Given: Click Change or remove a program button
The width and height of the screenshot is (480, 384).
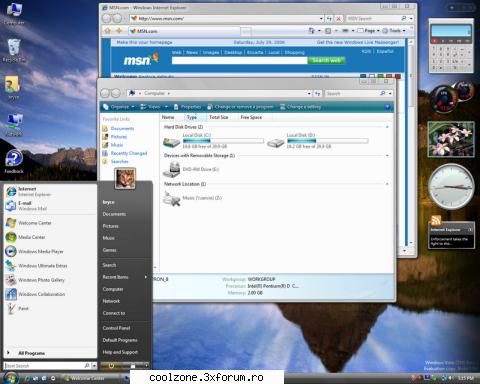Looking at the screenshot, I should (x=240, y=107).
